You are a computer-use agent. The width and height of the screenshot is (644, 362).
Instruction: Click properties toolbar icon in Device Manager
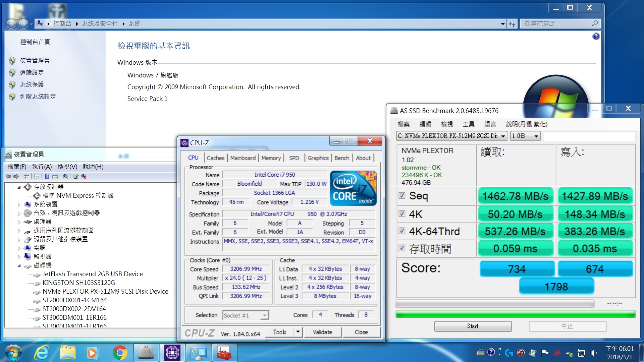click(37, 176)
